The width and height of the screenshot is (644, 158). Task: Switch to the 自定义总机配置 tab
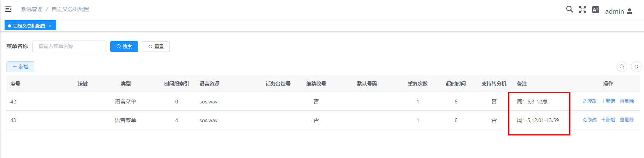29,26
